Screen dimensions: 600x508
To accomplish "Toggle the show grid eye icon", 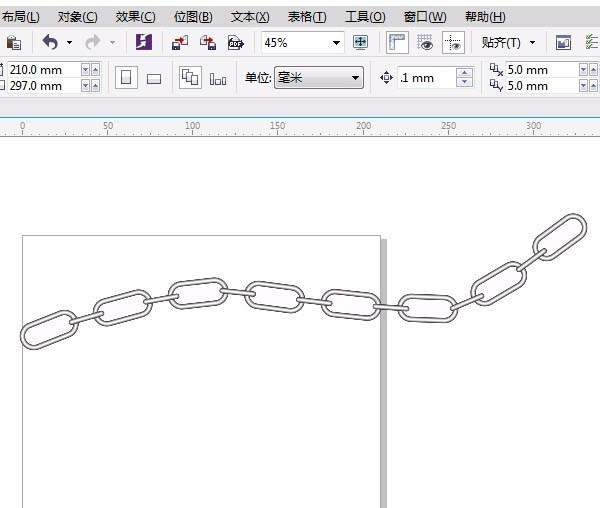I will 425,42.
